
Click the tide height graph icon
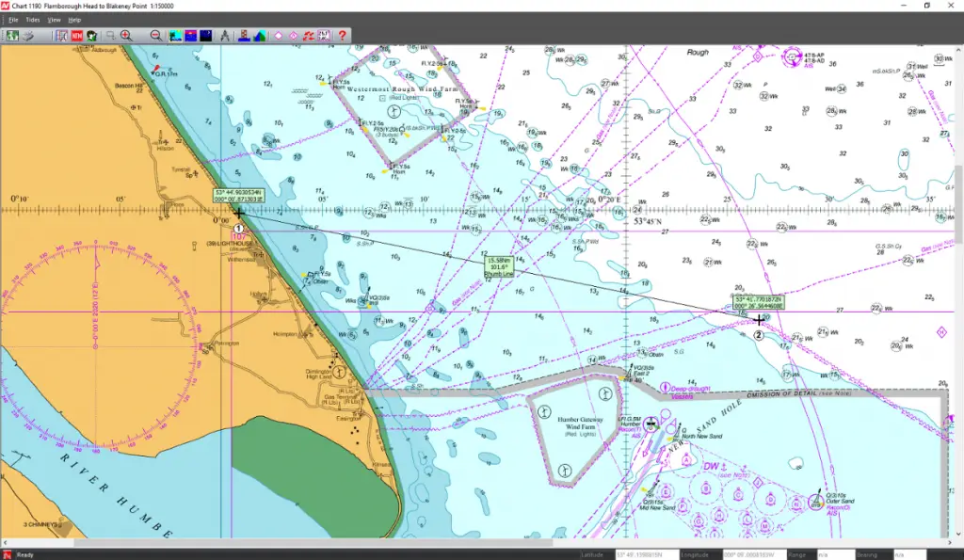tap(245, 36)
